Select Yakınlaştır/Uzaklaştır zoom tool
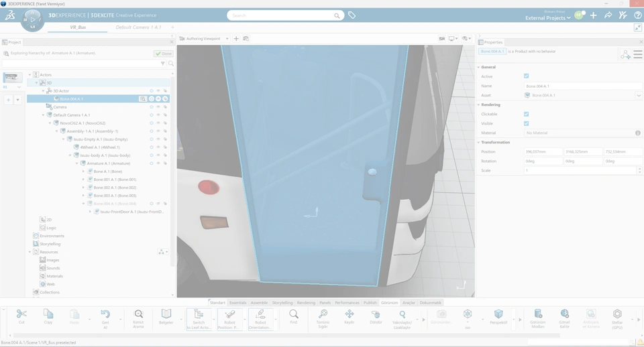Screen dimensions: 644x347 (x=402, y=314)
